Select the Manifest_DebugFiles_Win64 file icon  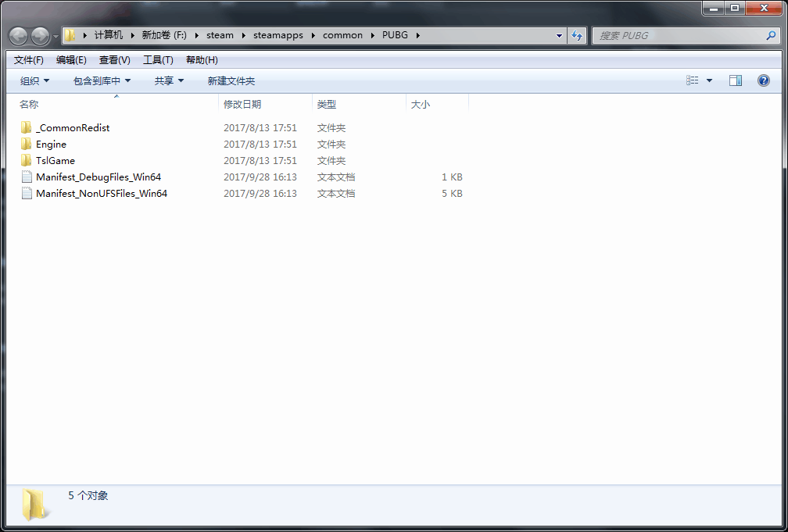[27, 177]
